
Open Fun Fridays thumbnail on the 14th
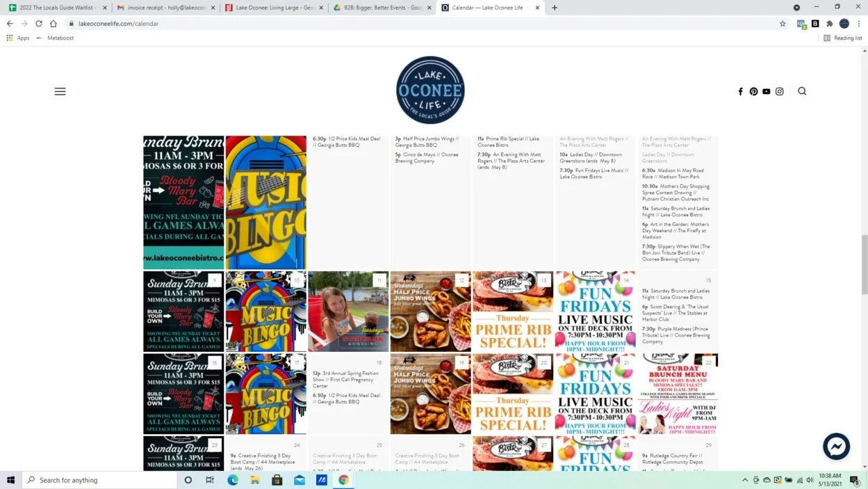click(596, 311)
